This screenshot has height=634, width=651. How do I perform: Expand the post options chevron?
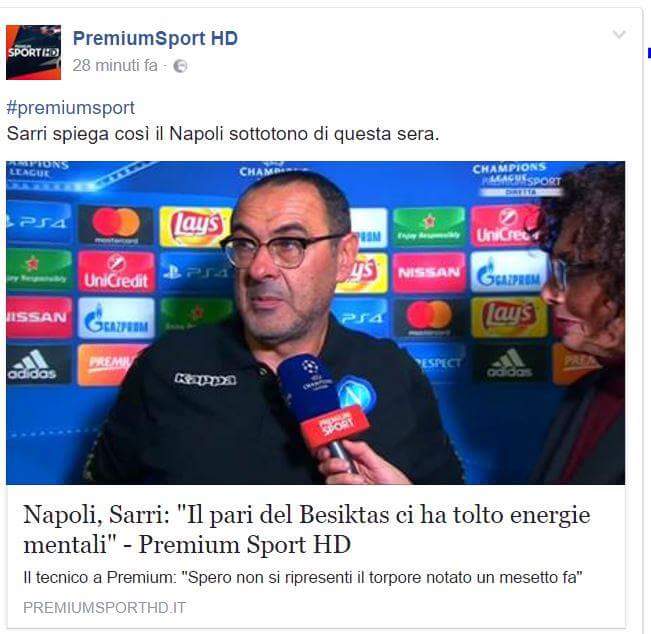point(619,34)
